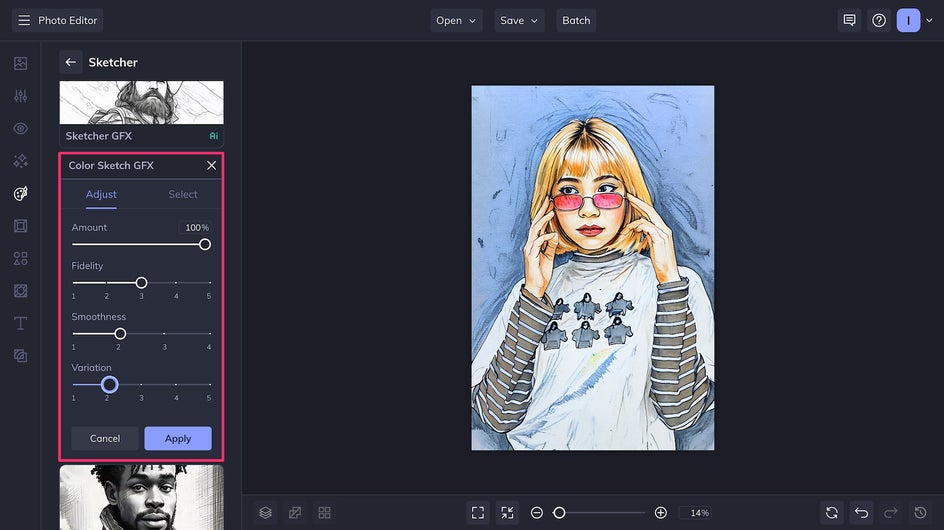
Task: Click the Variation slider handle
Action: click(x=110, y=384)
